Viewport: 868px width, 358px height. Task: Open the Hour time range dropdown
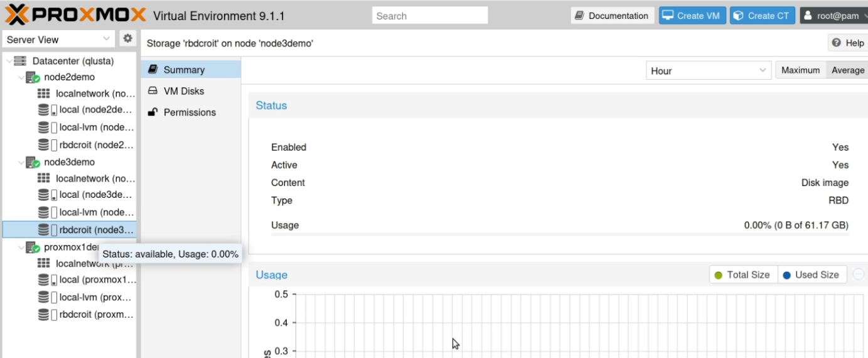709,71
